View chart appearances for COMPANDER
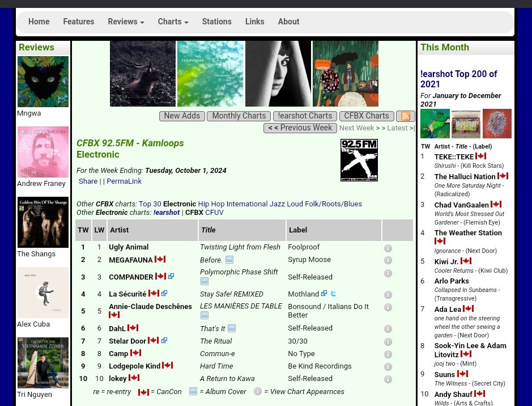Image resolution: width=532 pixels, height=406 pixels. 388,273
